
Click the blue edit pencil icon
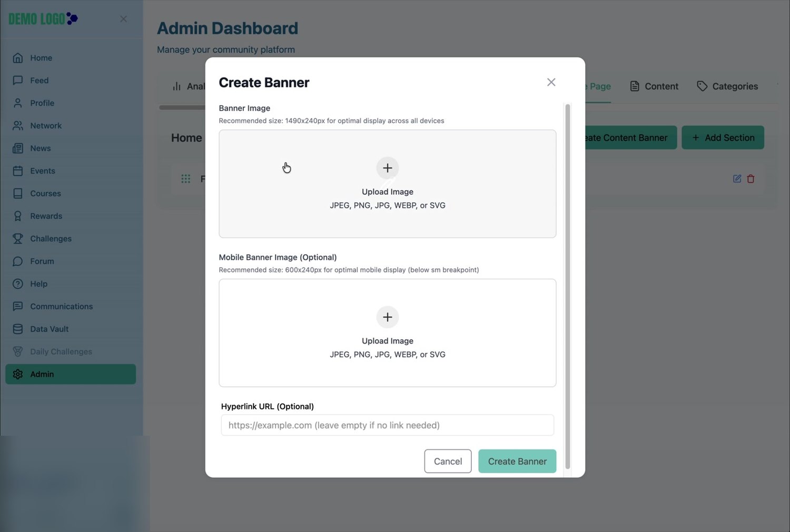[x=737, y=179]
